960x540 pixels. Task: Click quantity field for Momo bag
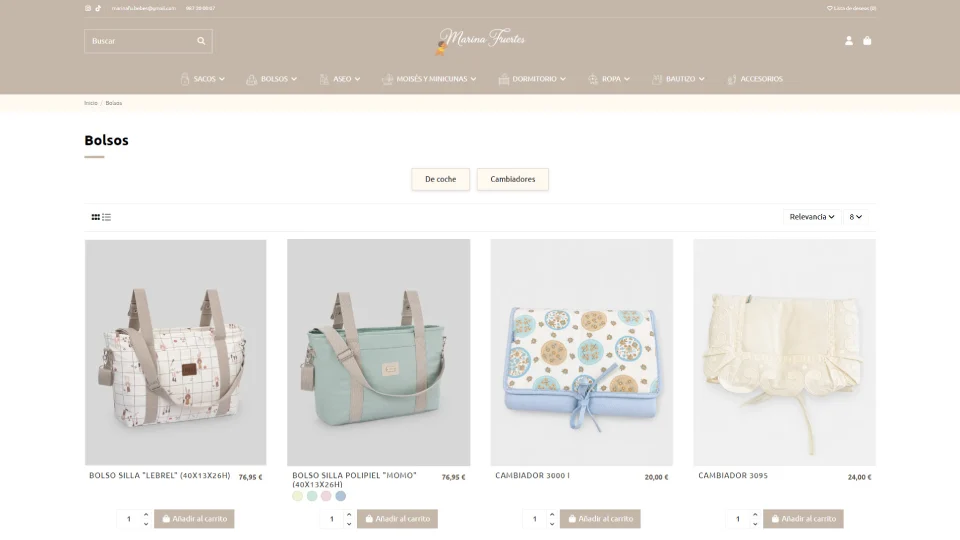(x=332, y=519)
